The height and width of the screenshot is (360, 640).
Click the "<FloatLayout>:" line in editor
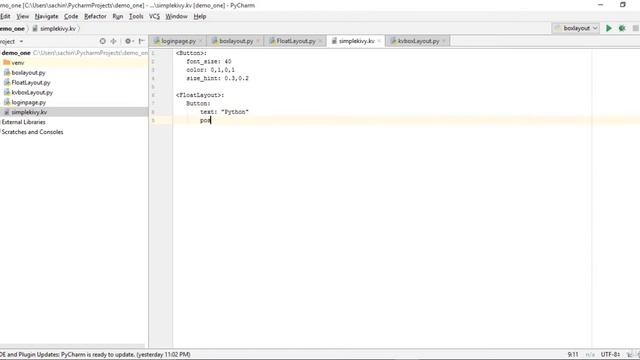click(200, 95)
